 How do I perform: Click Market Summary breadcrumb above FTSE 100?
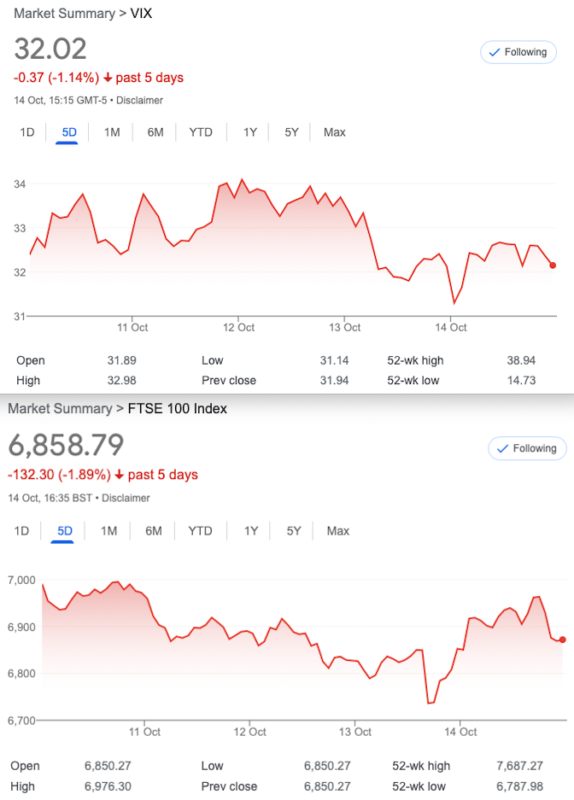[60, 409]
